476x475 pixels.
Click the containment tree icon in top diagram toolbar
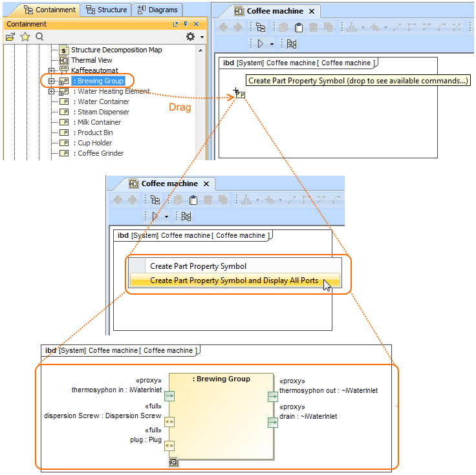pyautogui.click(x=261, y=27)
